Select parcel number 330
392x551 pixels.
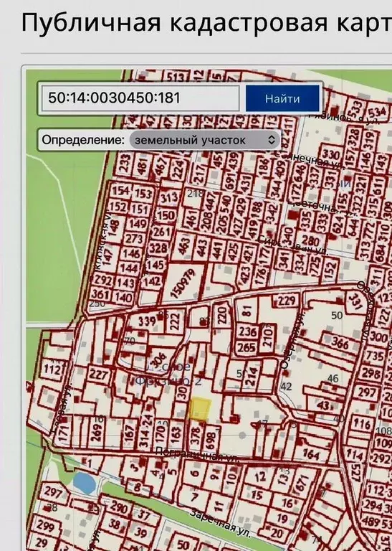click(x=330, y=154)
